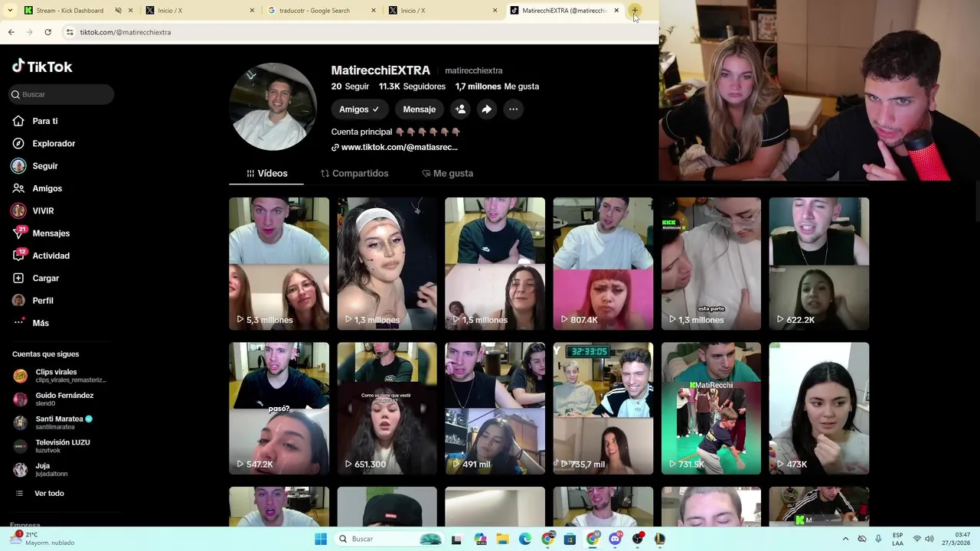The height and width of the screenshot is (551, 980).
Task: Unmute the Kick Dashboard tab audio icon
Action: [118, 11]
